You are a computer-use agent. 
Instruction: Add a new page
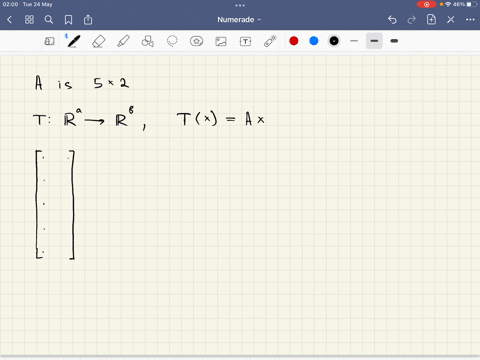click(431, 20)
